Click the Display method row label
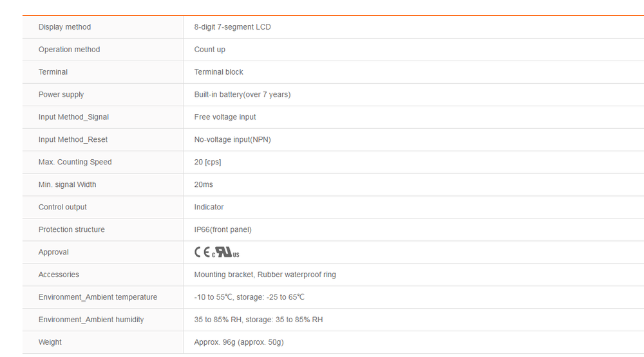 [64, 27]
